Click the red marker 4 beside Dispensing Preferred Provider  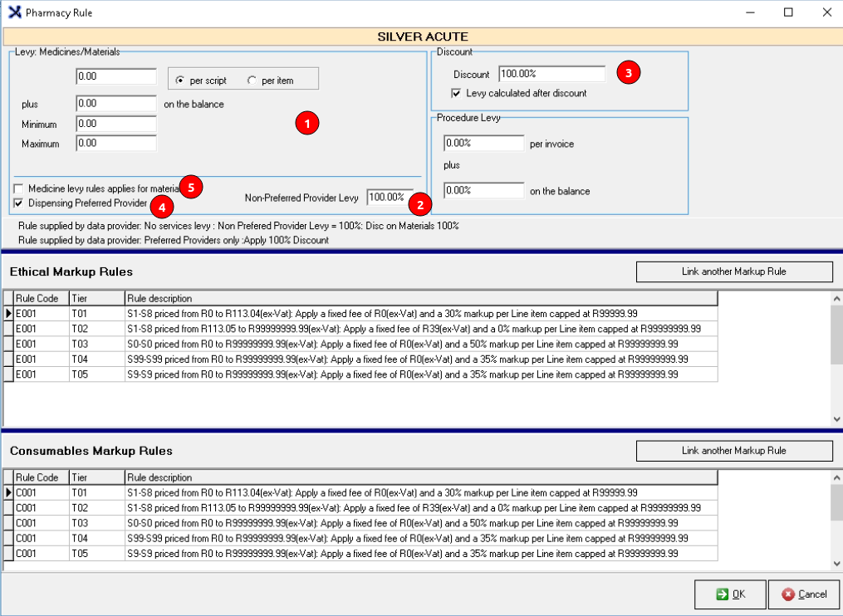point(162,204)
